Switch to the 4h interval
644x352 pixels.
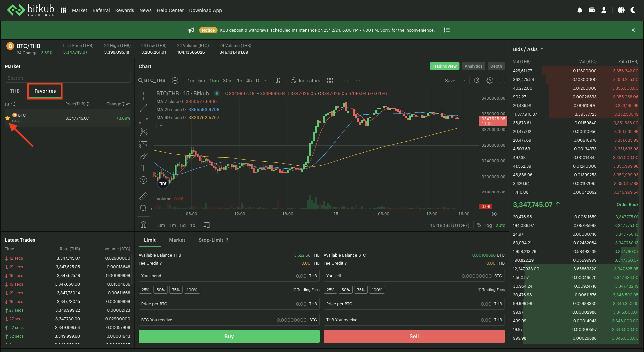click(249, 81)
